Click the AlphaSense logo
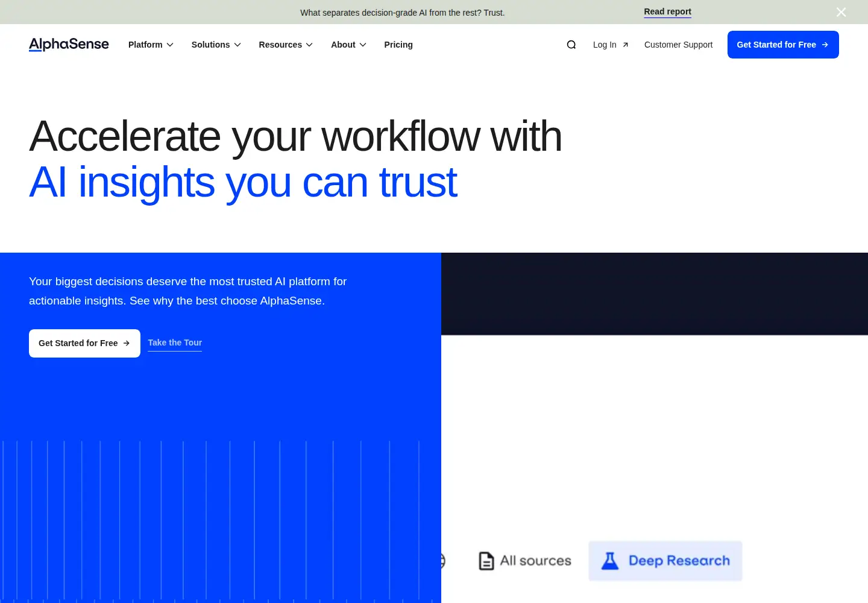868x603 pixels. [69, 45]
